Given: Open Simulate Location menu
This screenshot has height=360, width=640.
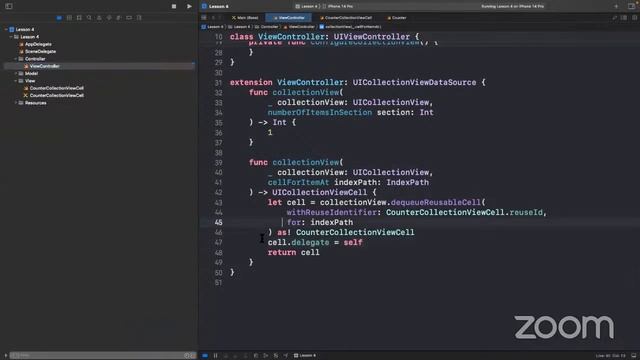Looking at the screenshot, I should pos(286,356).
